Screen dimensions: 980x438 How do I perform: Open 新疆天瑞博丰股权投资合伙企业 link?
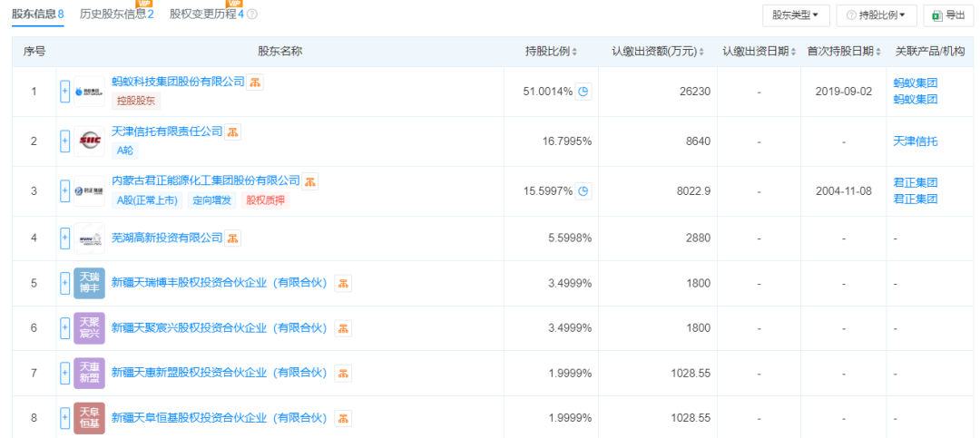tap(219, 283)
